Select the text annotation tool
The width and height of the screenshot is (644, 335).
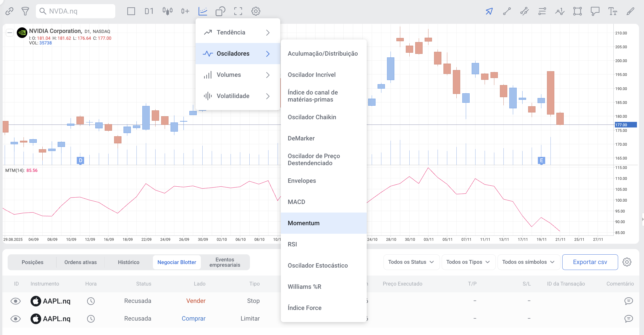pos(613,11)
